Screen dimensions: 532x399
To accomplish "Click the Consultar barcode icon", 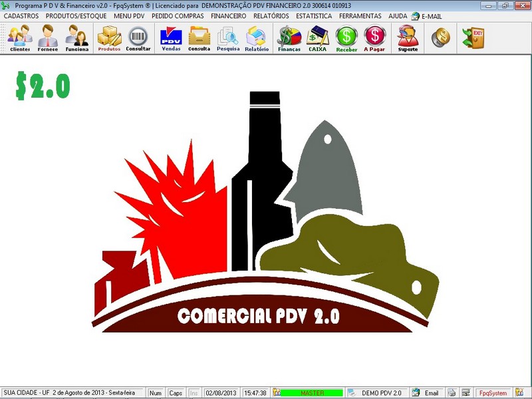I will (138, 38).
